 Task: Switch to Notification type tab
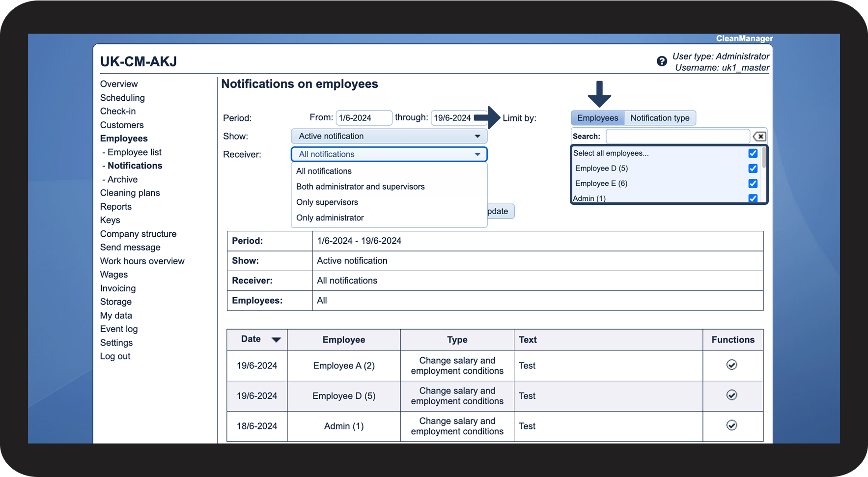(x=660, y=118)
